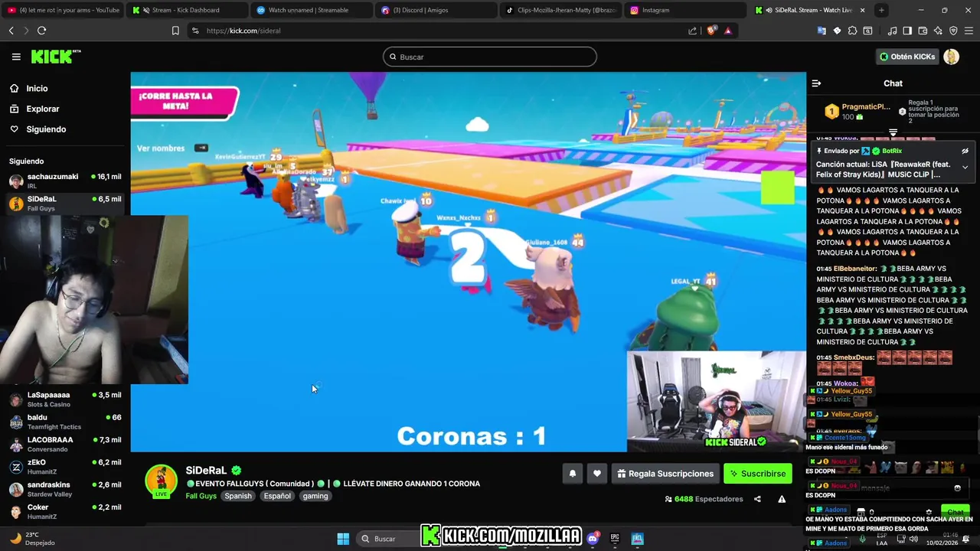This screenshot has height=551, width=980.
Task: Open Coker's channel in the following list
Action: [64, 511]
